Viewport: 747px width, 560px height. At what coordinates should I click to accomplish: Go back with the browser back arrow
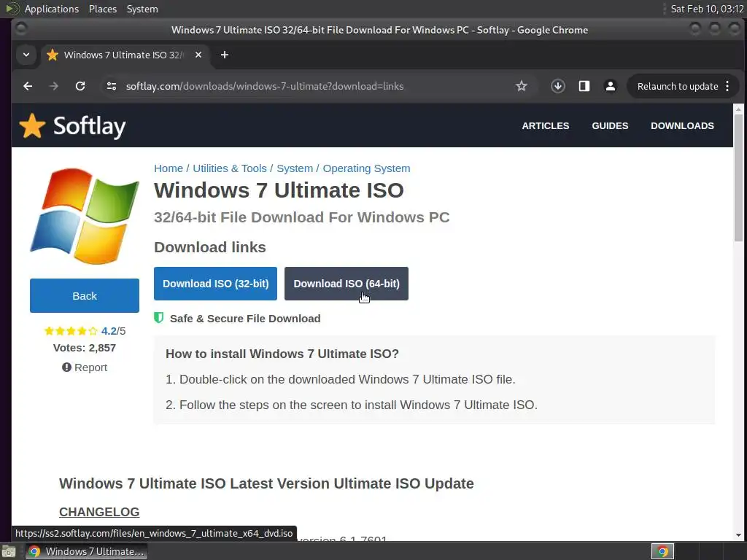click(28, 86)
